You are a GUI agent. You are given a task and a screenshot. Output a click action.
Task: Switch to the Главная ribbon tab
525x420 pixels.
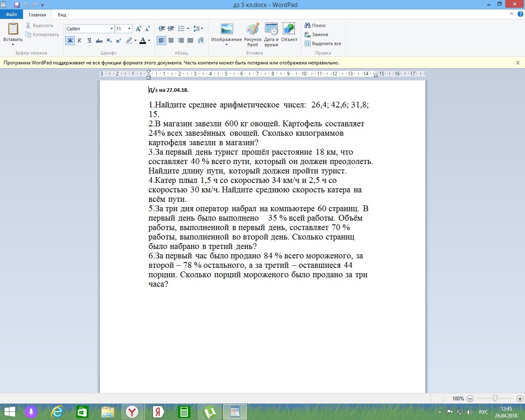[x=37, y=15]
